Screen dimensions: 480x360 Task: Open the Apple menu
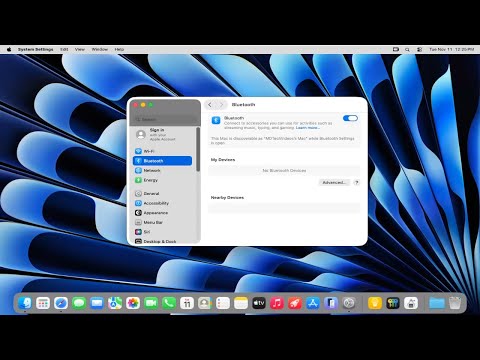[9, 49]
